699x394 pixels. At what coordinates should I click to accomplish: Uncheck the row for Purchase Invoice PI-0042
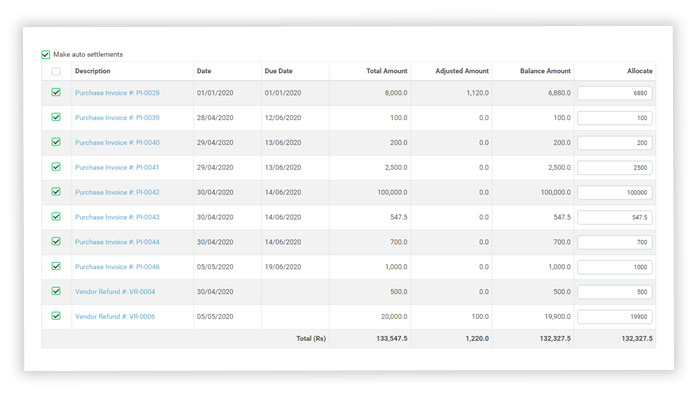[56, 192]
